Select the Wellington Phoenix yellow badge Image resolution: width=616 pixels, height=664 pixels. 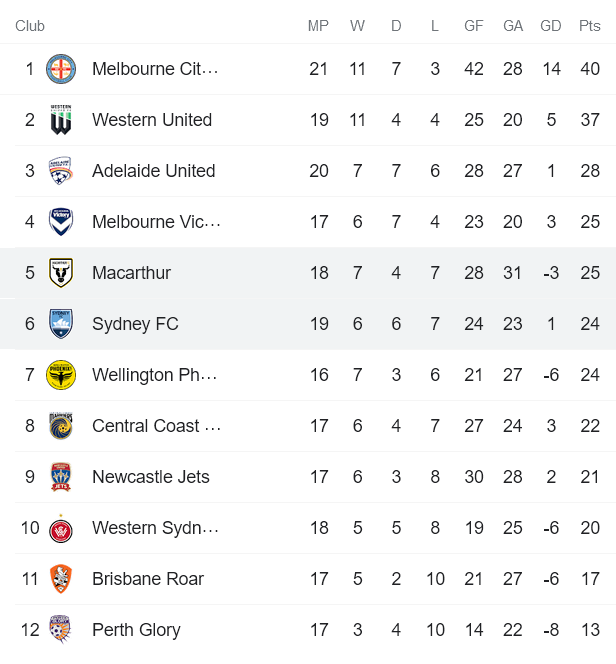tap(61, 375)
